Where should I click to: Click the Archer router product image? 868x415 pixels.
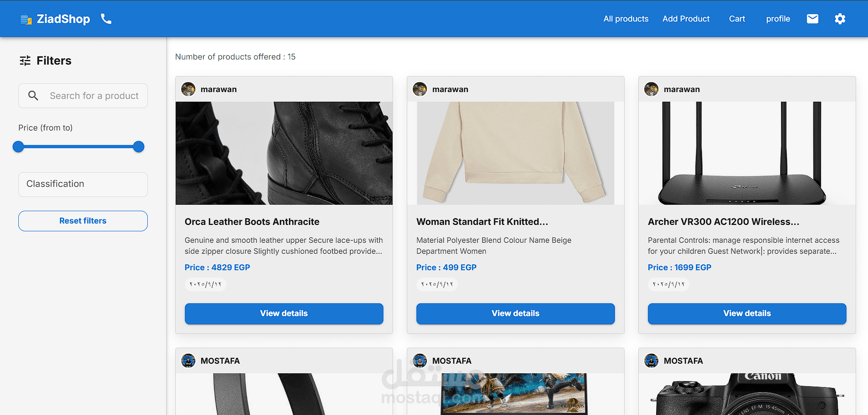click(747, 153)
